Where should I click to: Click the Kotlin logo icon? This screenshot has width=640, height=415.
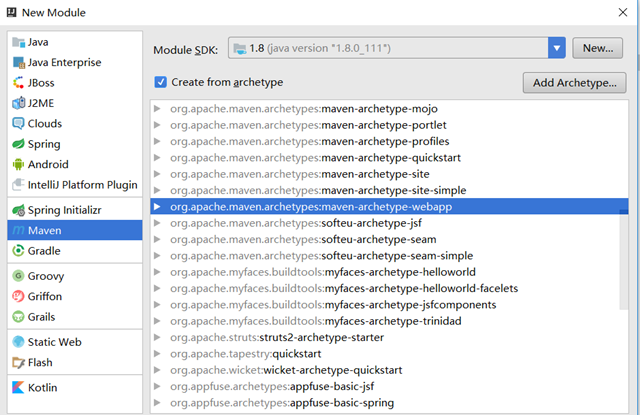18,388
